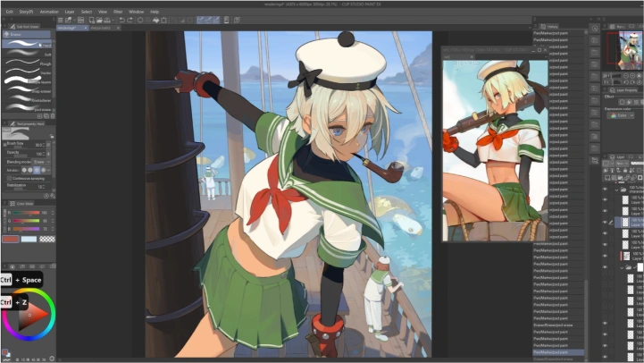Toggle the second snap button in toolbar
Image resolution: width=644 pixels, height=363 pixels.
[208, 20]
